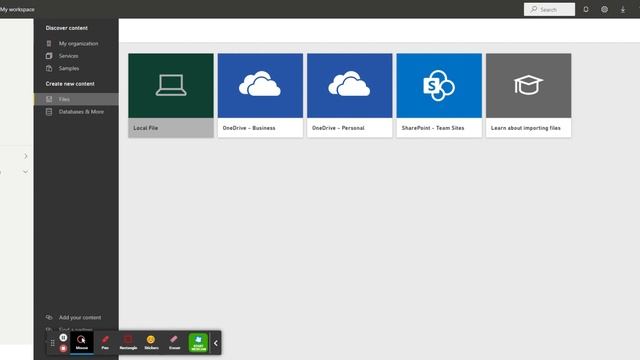Click the Services icon in sidebar
Image resolution: width=640 pixels, height=360 pixels.
tap(49, 56)
